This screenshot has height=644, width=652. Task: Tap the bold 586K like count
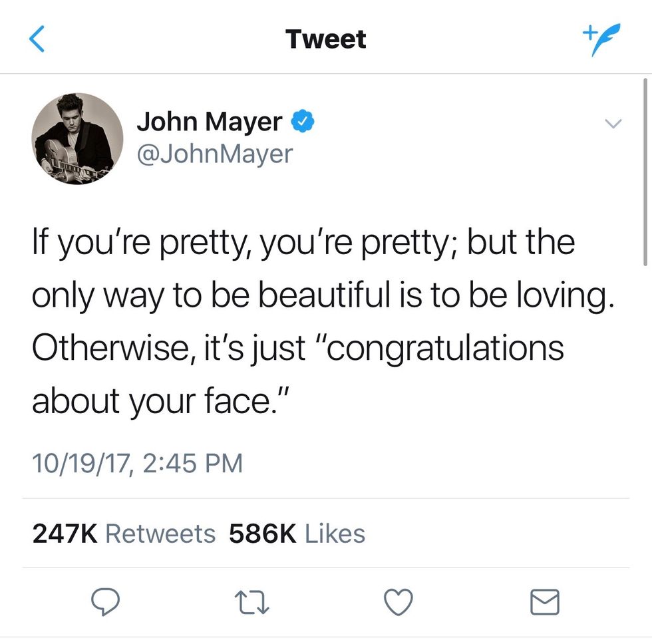click(x=262, y=534)
